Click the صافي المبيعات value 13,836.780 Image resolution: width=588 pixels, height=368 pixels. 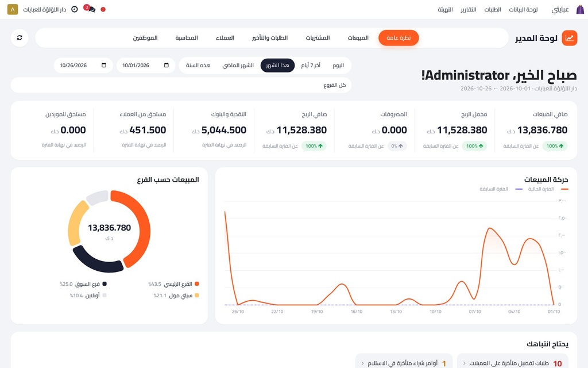click(x=542, y=131)
